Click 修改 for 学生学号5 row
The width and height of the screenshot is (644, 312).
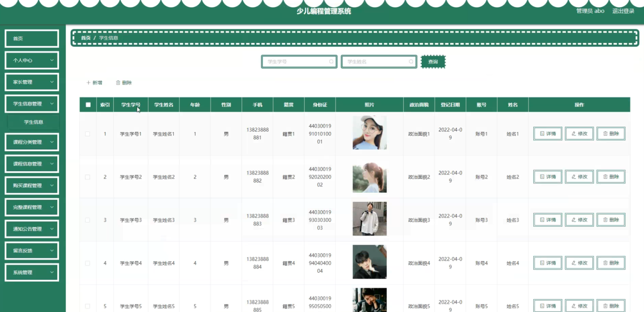tap(579, 306)
